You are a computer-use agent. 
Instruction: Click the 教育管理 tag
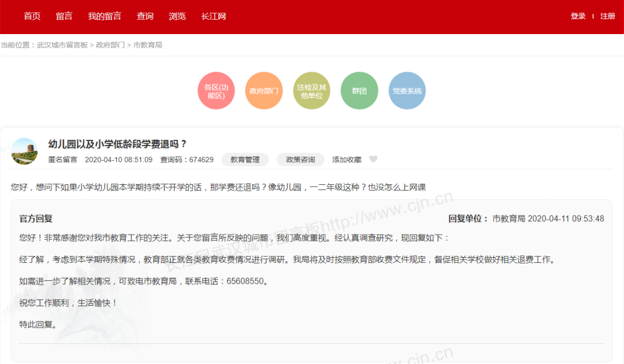245,159
